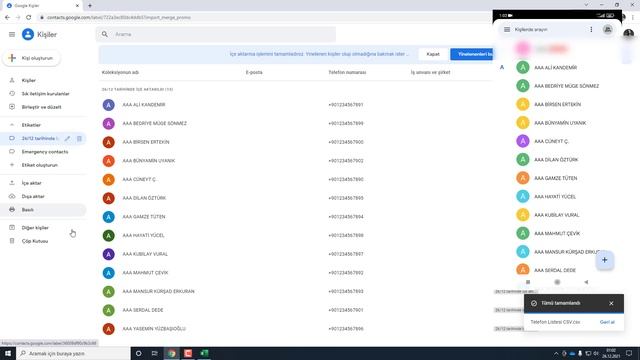Select AAA HAYATİ YÜCEL contact name
The height and width of the screenshot is (360, 640).
coord(143,236)
